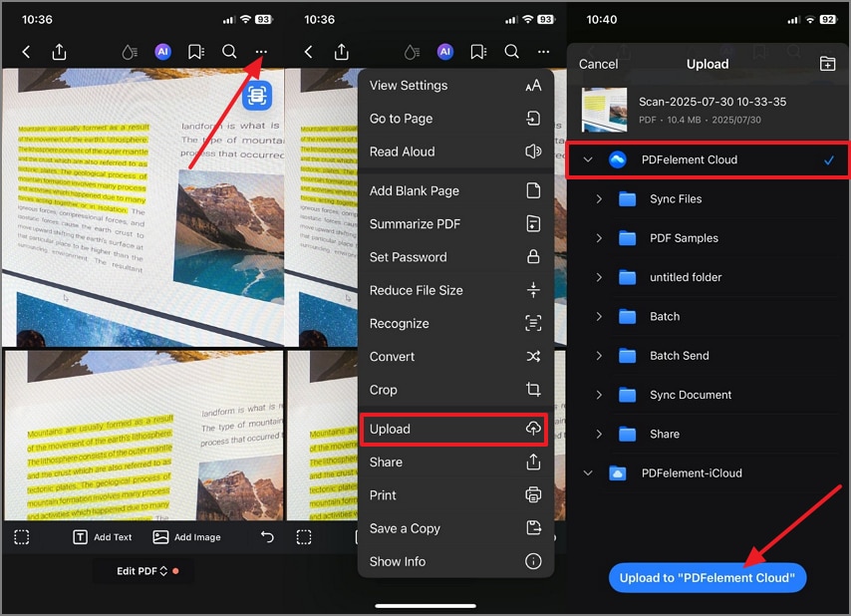The width and height of the screenshot is (851, 616).
Task: Tap Add Image in left phone bottom bar
Action: pyautogui.click(x=186, y=537)
